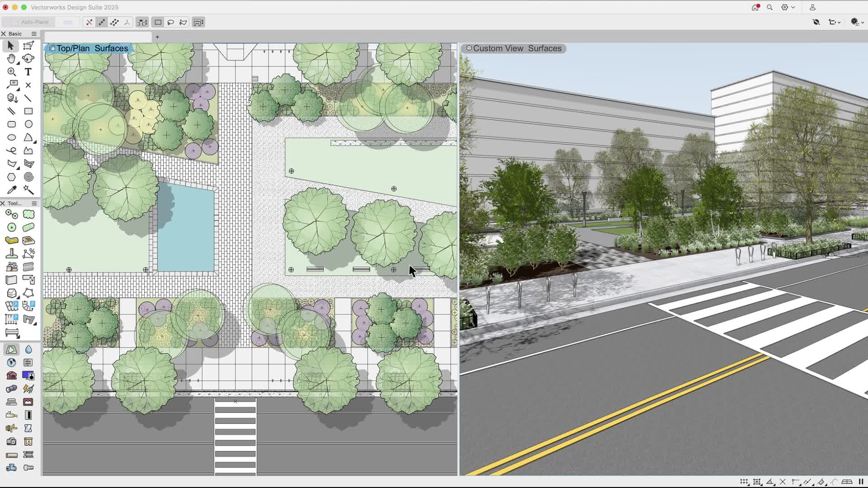The image size is (868, 488).
Task: Add a new document tab
Action: tap(157, 37)
